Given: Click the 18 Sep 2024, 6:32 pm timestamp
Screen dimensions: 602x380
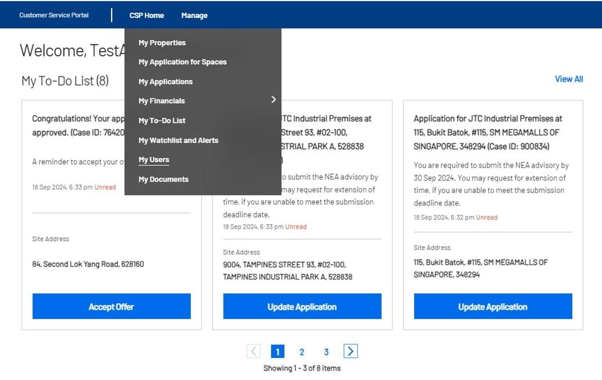Looking at the screenshot, I should [x=444, y=217].
